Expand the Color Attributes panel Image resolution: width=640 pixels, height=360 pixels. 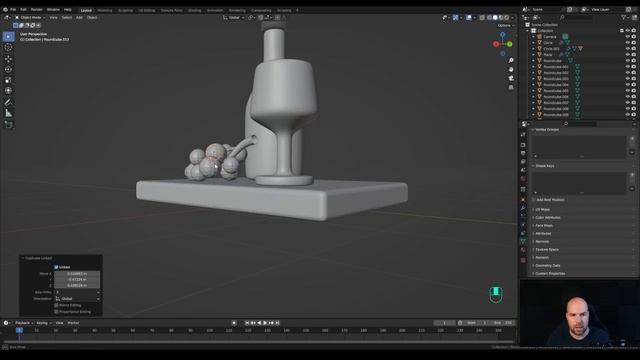[547, 218]
